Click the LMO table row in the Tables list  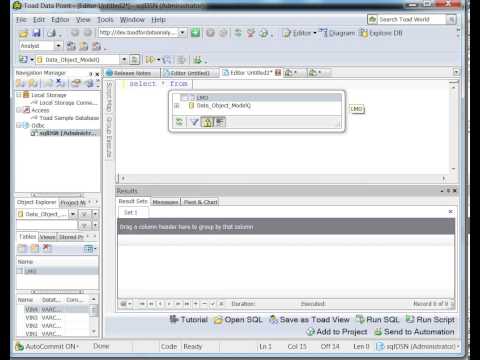click(57, 271)
